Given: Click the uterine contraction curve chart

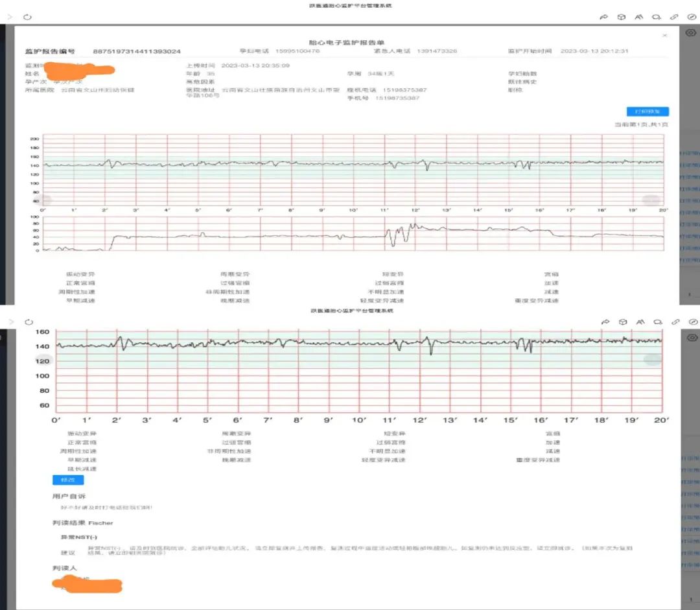Looking at the screenshot, I should click(x=353, y=234).
